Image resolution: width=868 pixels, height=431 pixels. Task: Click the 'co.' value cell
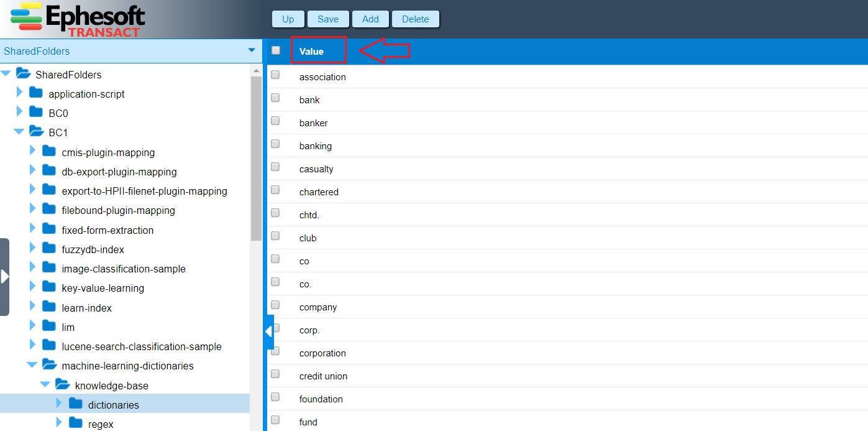pyautogui.click(x=305, y=284)
